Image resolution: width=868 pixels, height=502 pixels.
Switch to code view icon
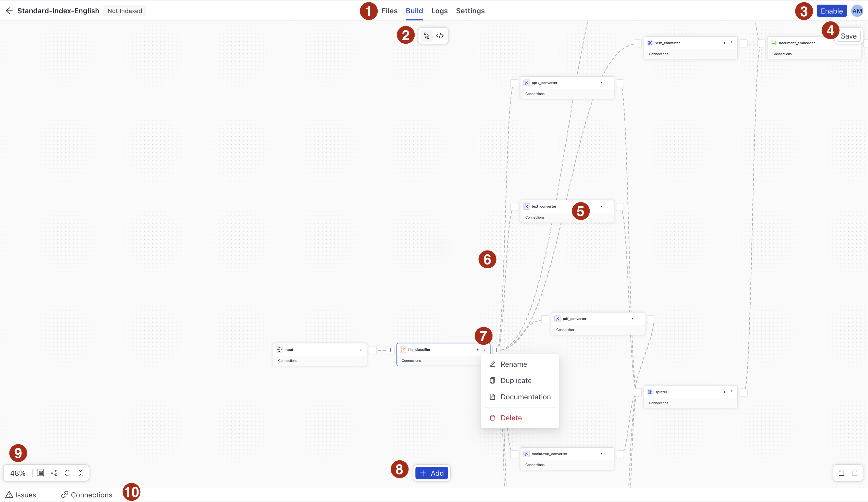[x=440, y=36]
